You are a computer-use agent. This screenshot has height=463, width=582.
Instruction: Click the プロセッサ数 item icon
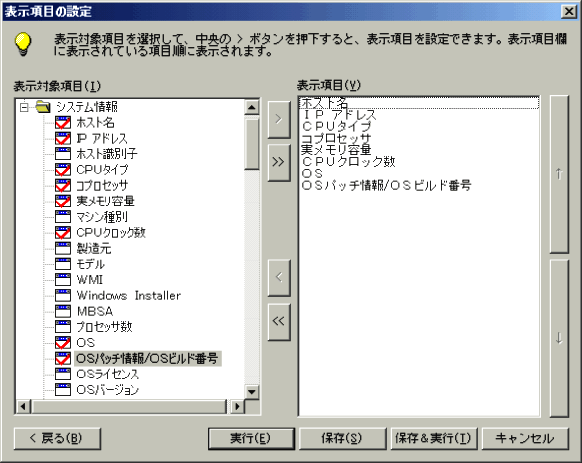63,327
